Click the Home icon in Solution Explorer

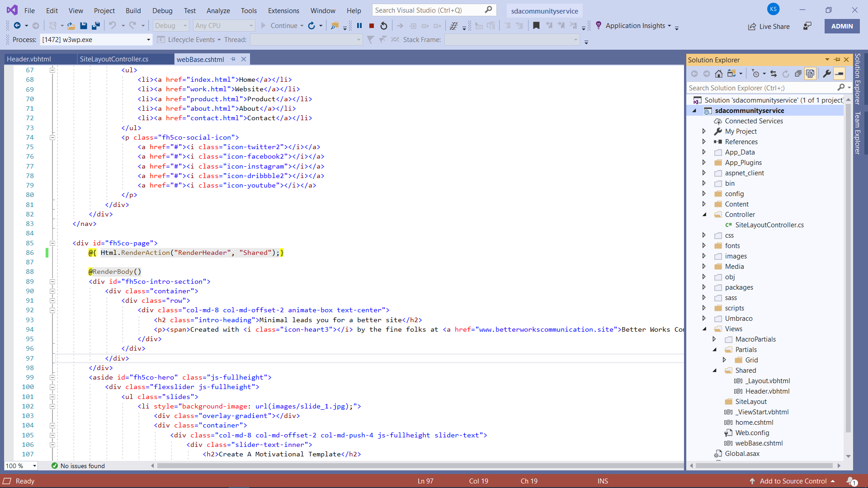pyautogui.click(x=719, y=74)
